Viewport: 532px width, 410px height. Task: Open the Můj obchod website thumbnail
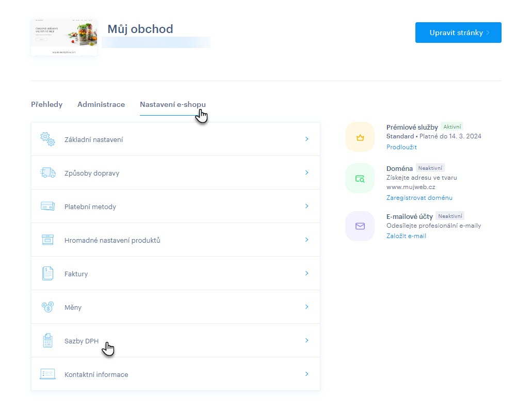click(64, 37)
